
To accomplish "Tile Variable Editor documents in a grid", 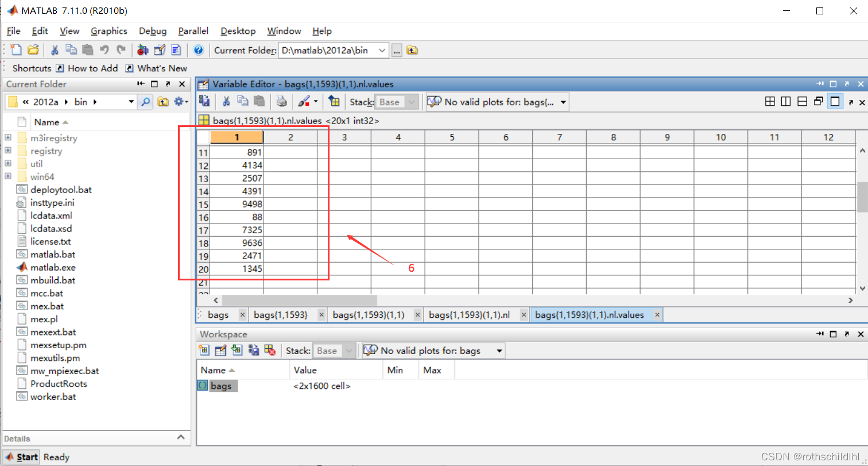I will (x=770, y=102).
